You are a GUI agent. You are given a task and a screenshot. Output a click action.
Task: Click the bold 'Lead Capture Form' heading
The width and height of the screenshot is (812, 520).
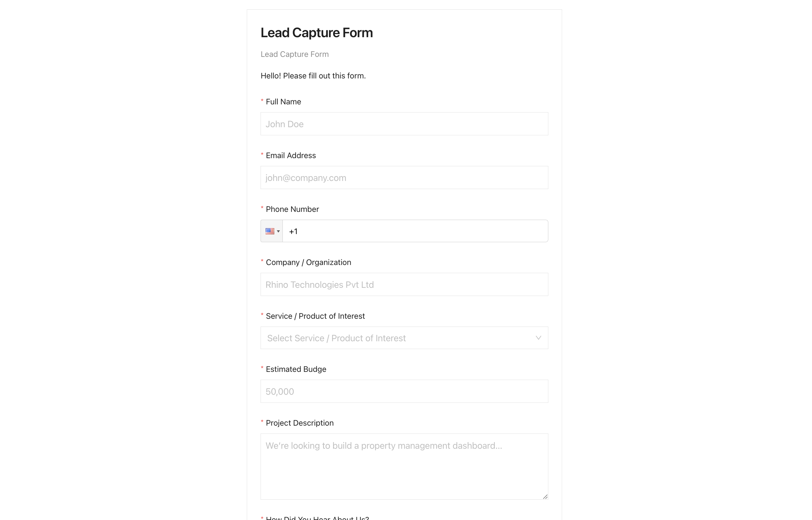pos(317,33)
